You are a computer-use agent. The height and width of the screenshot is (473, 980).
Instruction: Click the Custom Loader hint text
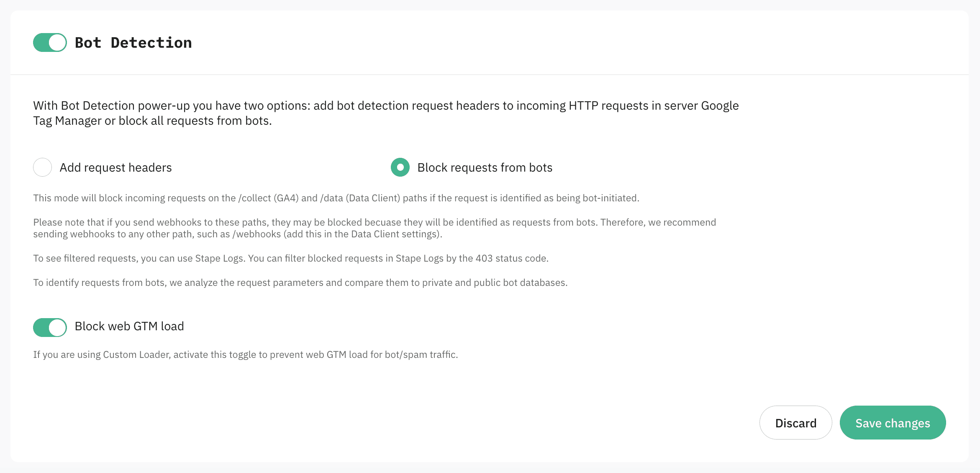(x=245, y=355)
